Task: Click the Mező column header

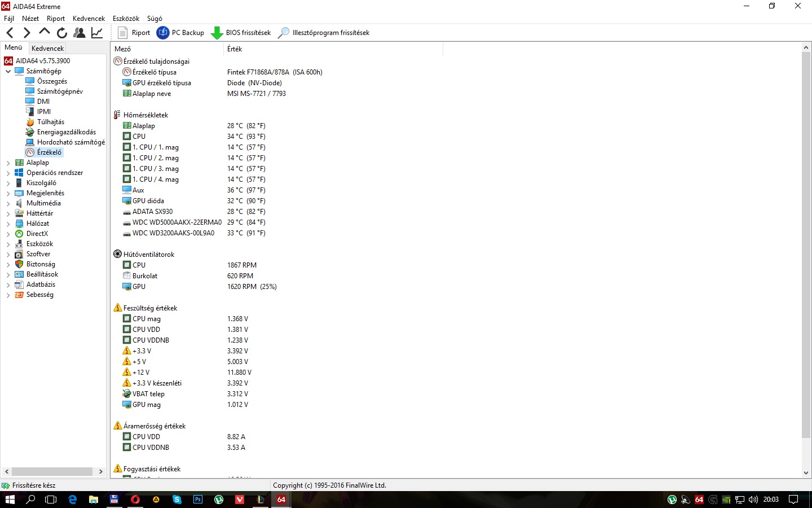Action: [167, 49]
